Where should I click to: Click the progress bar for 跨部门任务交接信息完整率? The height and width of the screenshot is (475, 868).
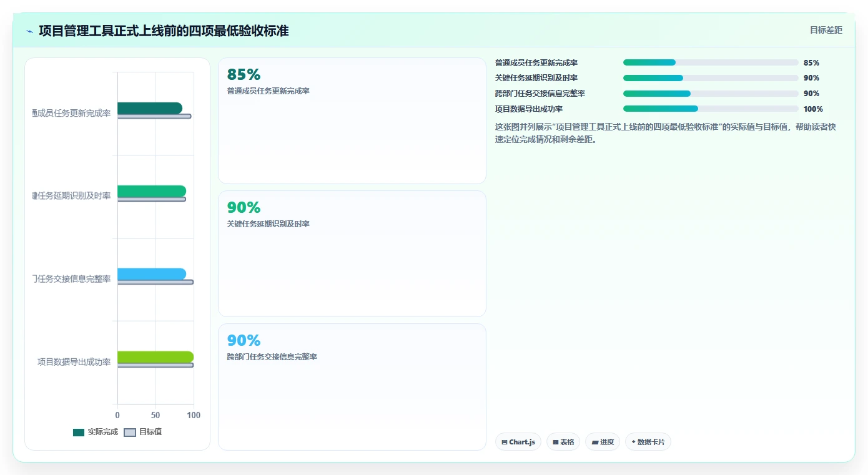coord(711,94)
